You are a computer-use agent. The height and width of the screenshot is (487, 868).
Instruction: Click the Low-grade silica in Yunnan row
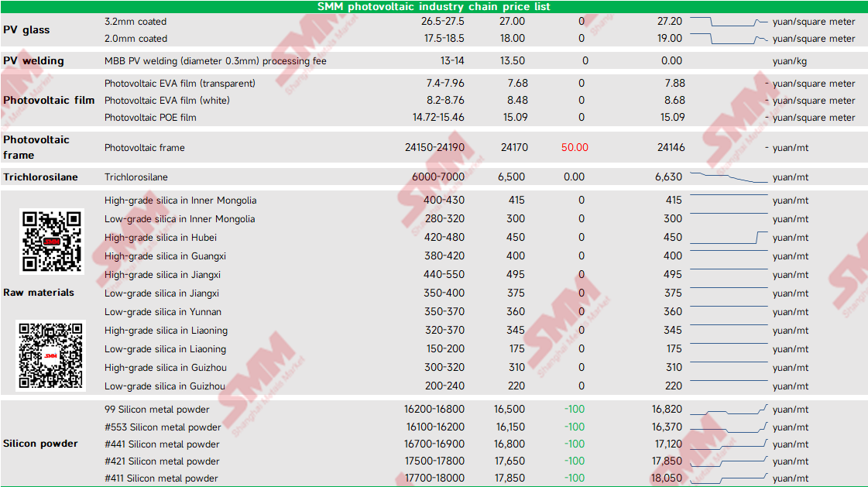click(x=434, y=311)
